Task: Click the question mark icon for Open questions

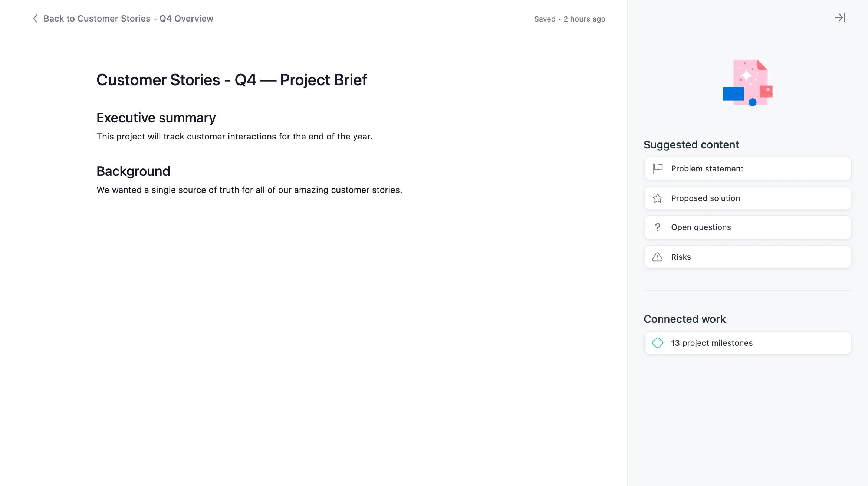Action: coord(658,227)
